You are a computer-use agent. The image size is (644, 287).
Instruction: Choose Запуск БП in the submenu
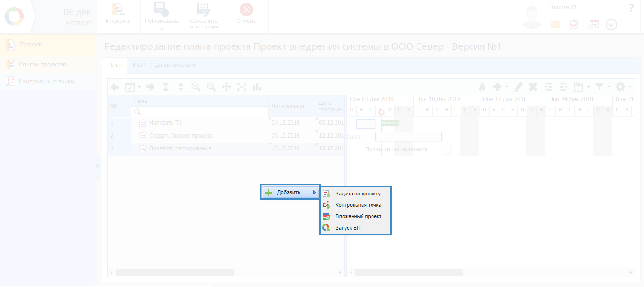coord(348,228)
